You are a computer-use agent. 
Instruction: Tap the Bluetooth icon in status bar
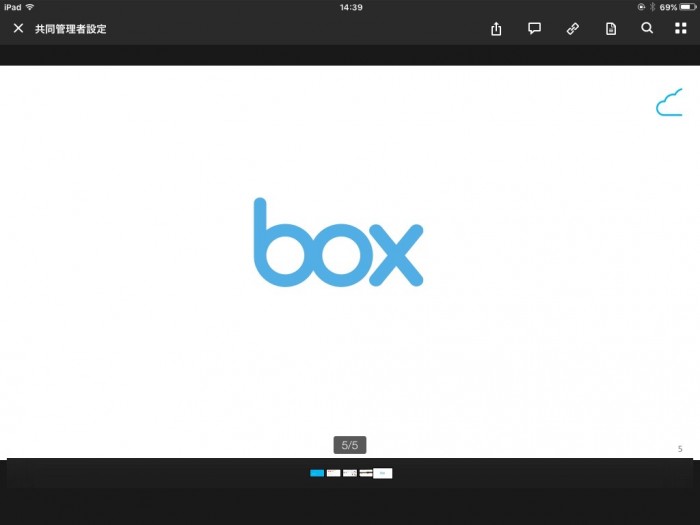652,7
